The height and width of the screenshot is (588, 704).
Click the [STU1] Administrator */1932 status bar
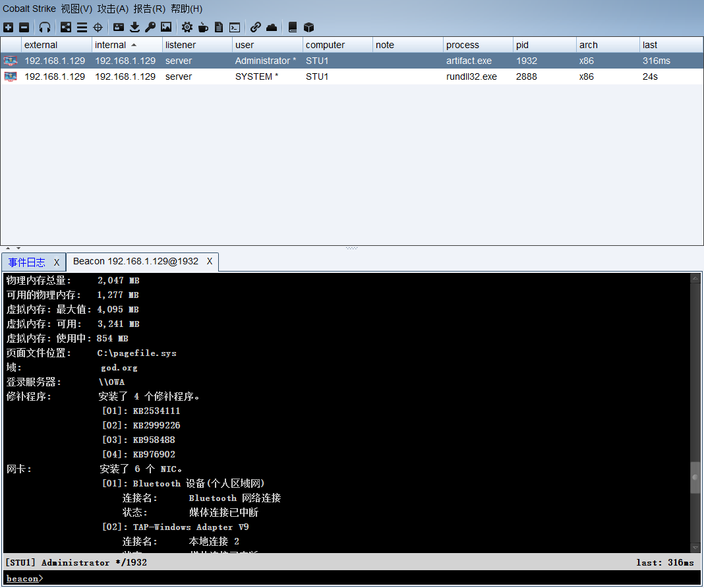pos(76,562)
